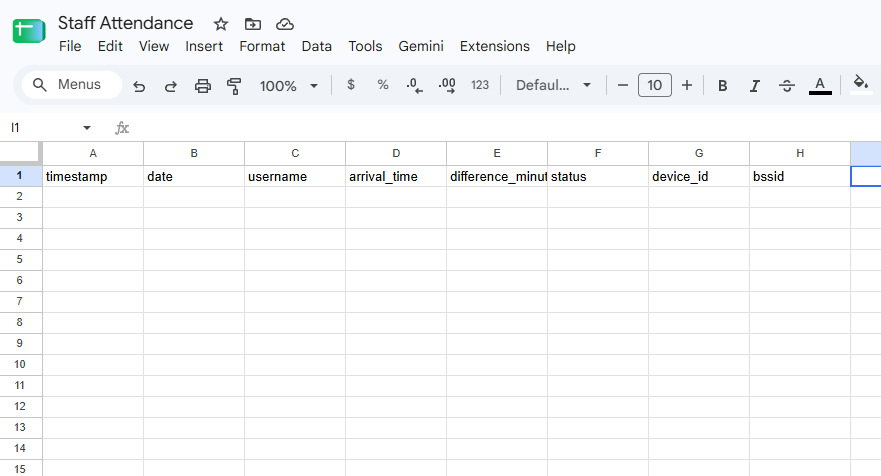Toggle italic formatting

point(755,85)
